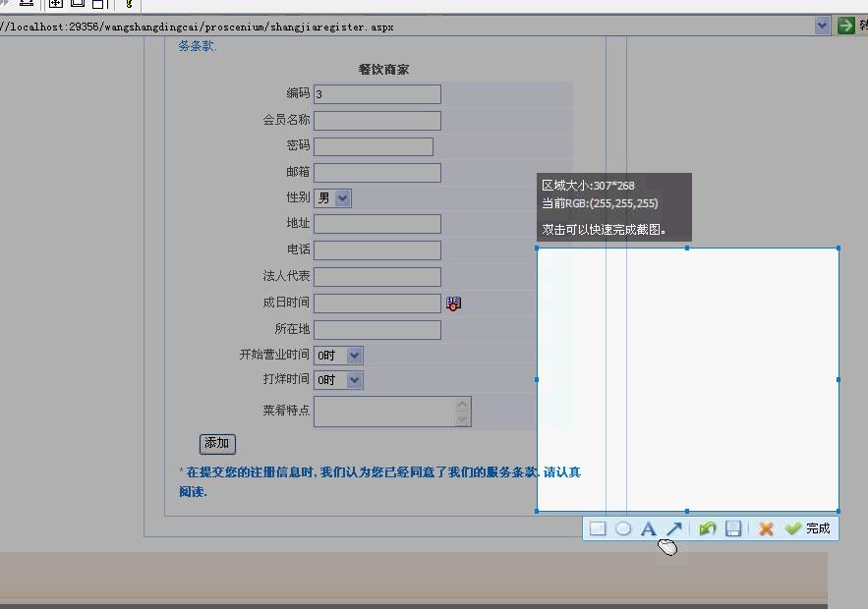Click the 当前RGB:(255,255,255) readout

pyautogui.click(x=600, y=203)
